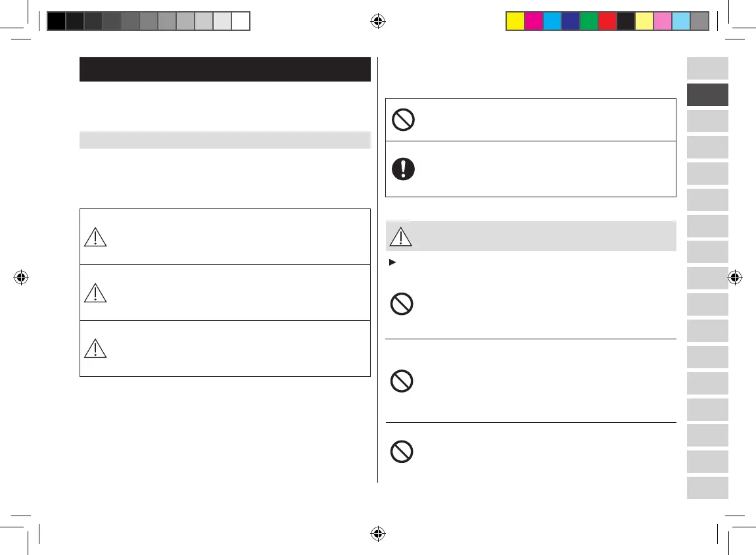Click the registration crosshair mark at the bottom center
Image resolution: width=756 pixels, height=555 pixels.
(x=377, y=534)
